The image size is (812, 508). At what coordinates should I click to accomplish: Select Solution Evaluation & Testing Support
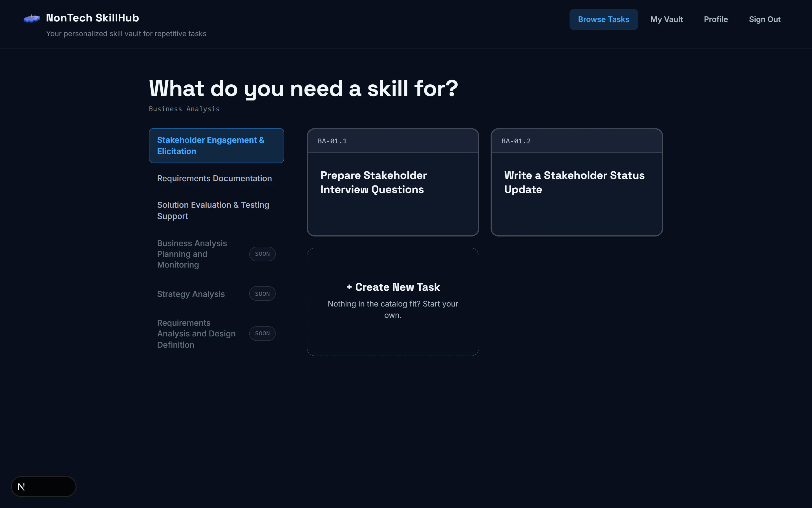coord(217,210)
